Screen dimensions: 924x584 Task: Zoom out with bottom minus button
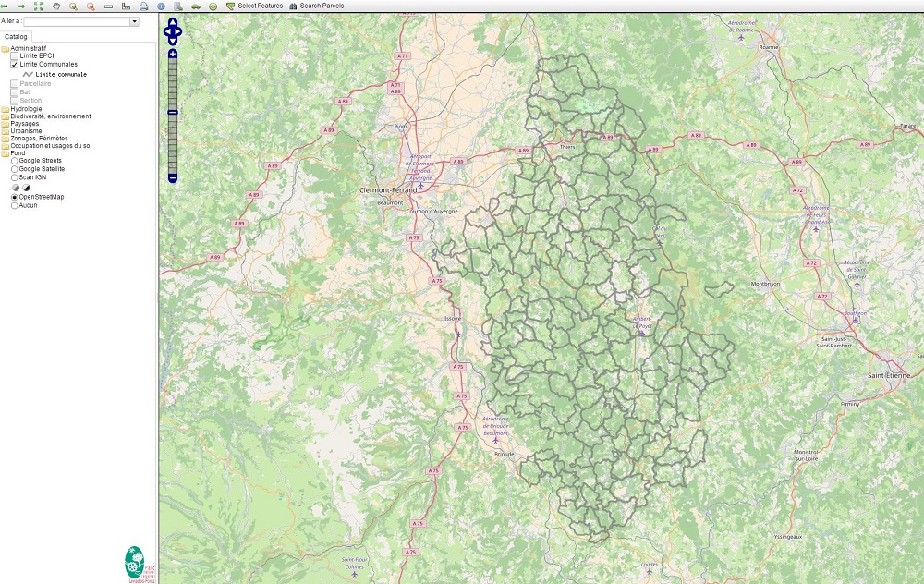173,178
